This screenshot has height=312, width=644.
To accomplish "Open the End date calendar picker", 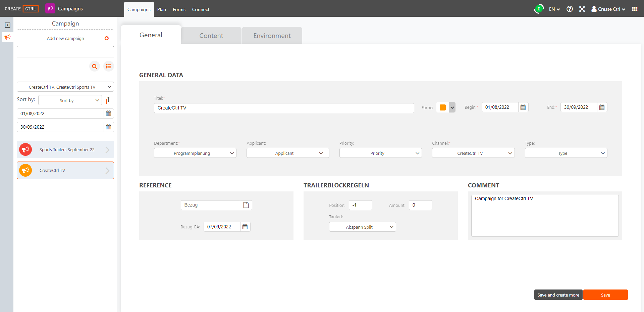I will [x=602, y=107].
